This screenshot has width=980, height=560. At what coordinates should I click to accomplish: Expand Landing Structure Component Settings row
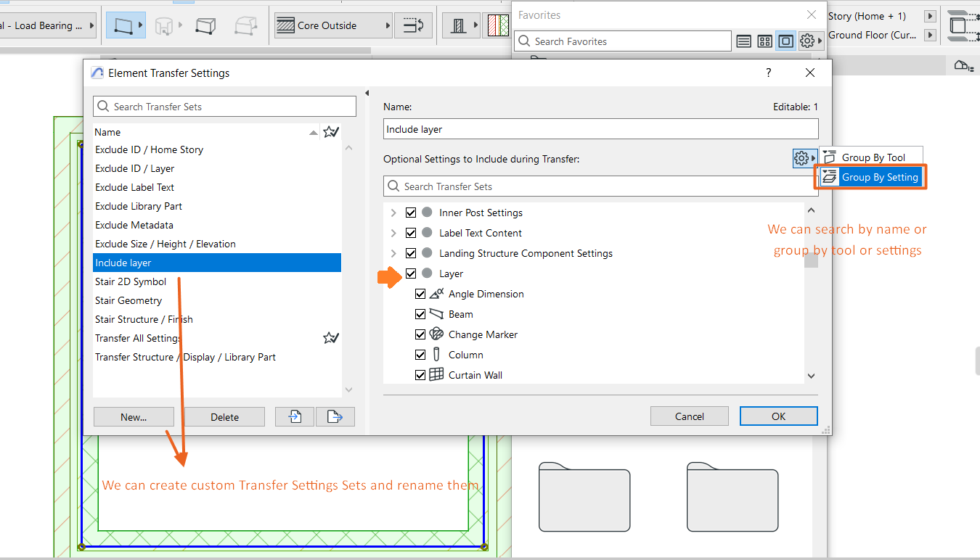coord(393,253)
